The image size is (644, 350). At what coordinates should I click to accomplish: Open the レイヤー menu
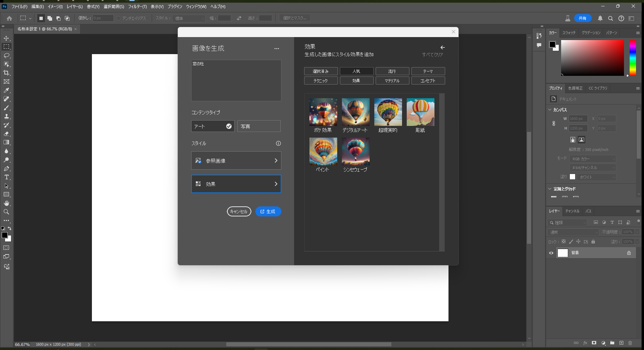(x=75, y=7)
